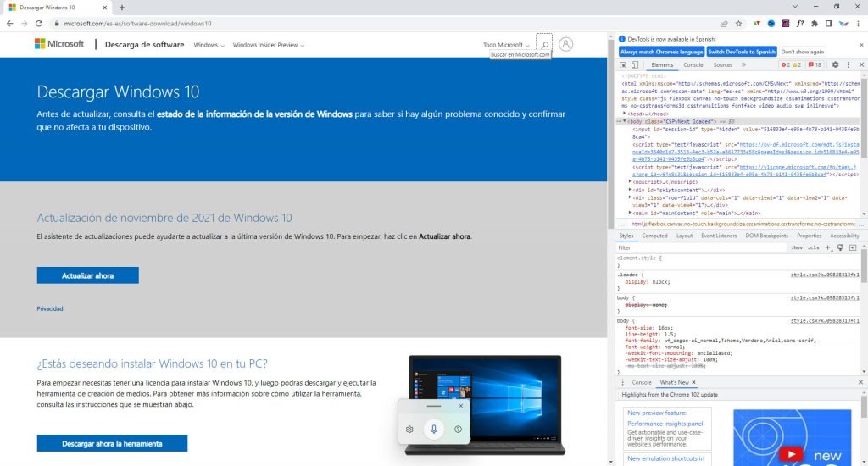Open the account sign-in avatar icon
The width and height of the screenshot is (868, 466).
click(x=565, y=44)
